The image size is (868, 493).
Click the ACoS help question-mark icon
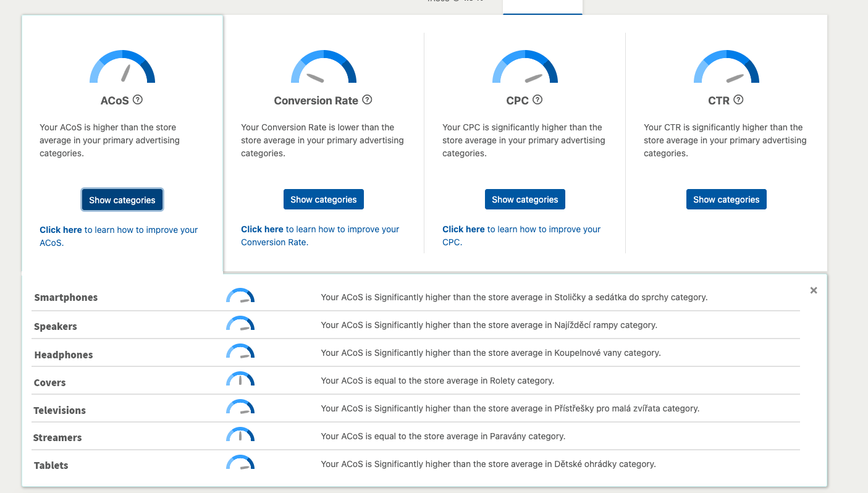[138, 99]
